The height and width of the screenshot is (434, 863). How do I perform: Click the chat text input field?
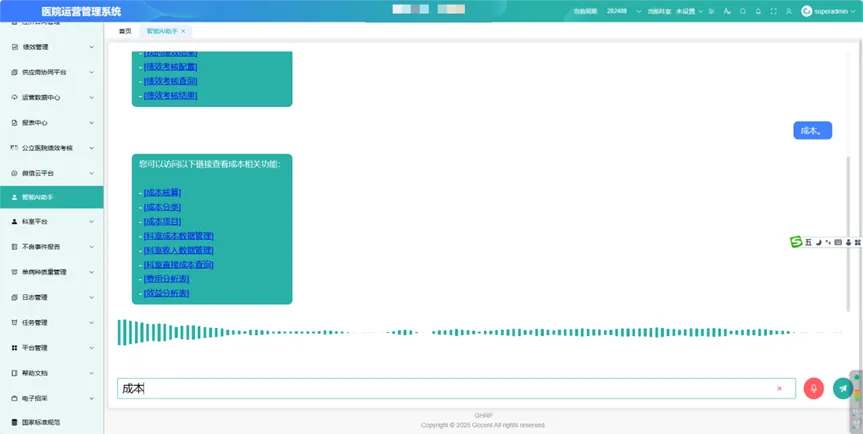coord(450,388)
